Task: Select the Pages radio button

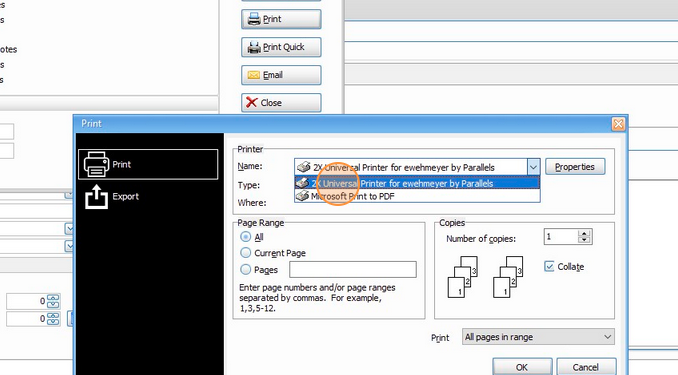Action: tap(246, 269)
